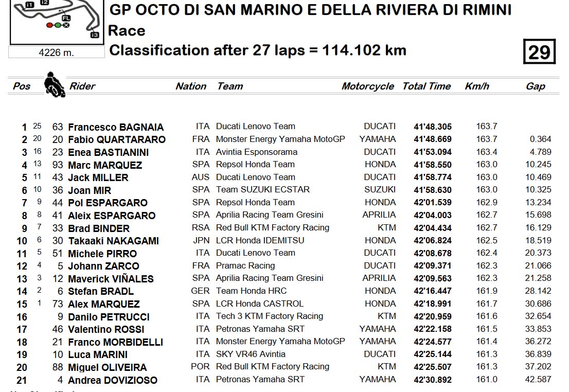
Task: Click the red start light dot
Action: coord(50,25)
